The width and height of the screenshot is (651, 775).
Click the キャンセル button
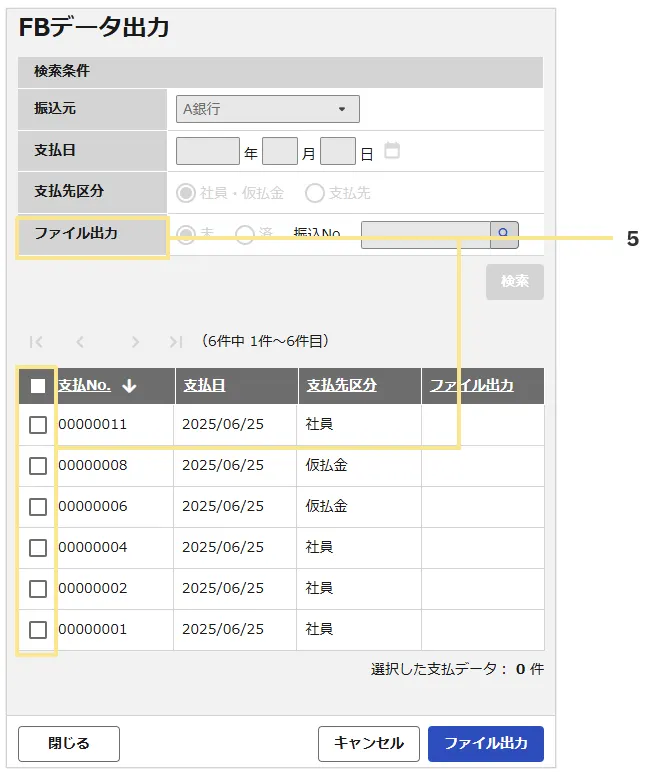pyautogui.click(x=368, y=743)
